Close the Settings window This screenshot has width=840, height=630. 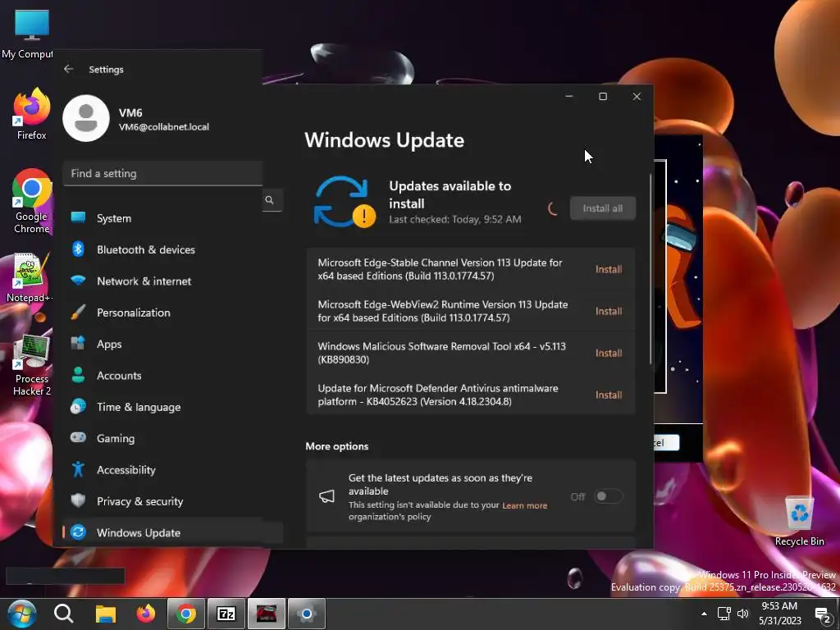[637, 97]
